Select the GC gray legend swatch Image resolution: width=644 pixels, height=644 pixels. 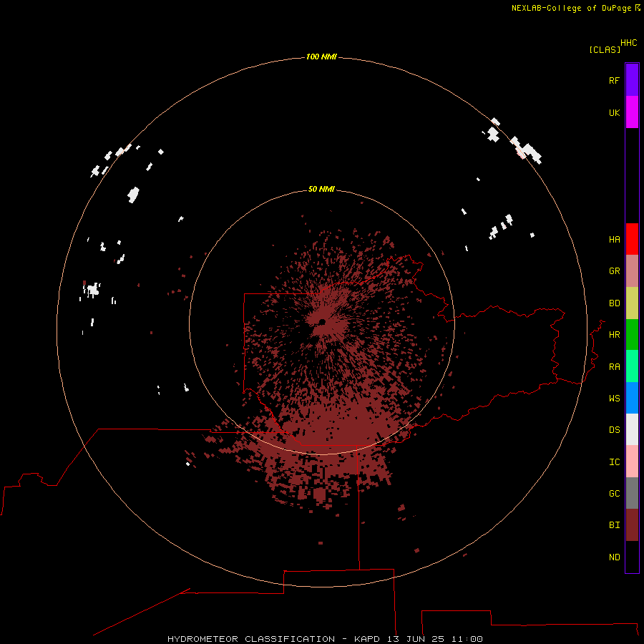(632, 493)
